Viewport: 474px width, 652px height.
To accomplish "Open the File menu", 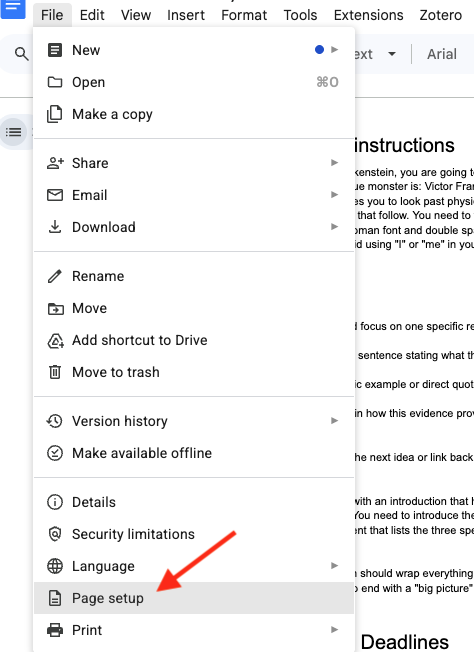I will coord(52,15).
